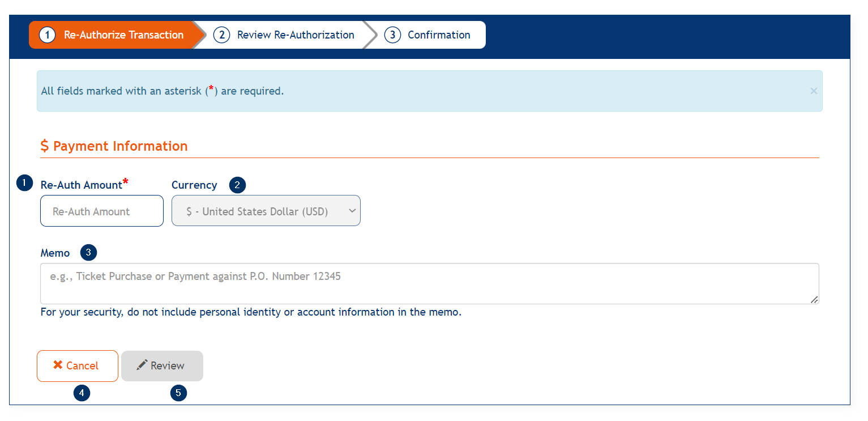Click the step 2 circle icon

point(221,35)
